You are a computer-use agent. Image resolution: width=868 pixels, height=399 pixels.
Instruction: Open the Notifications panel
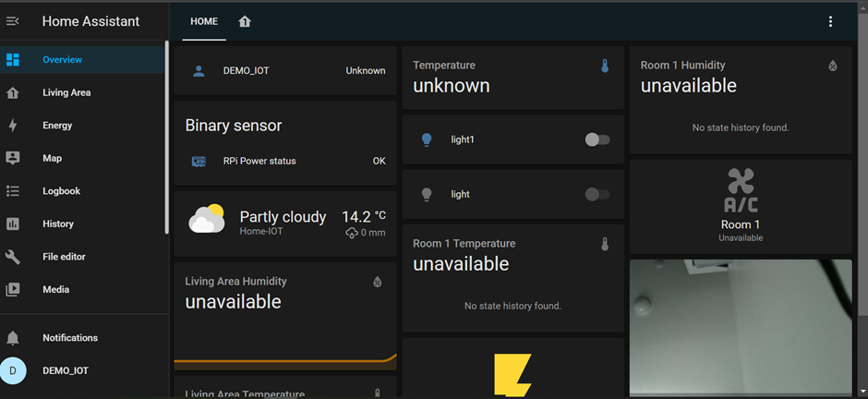coord(82,337)
